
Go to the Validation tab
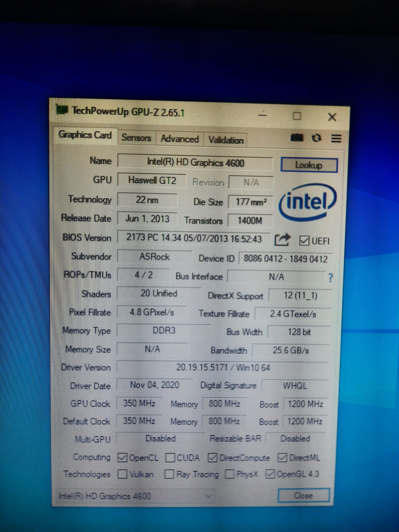226,140
